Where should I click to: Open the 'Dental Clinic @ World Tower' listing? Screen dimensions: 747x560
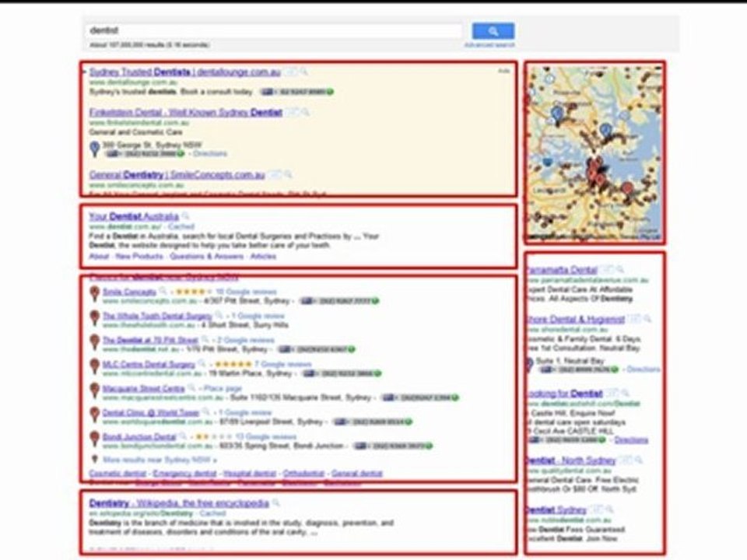click(150, 413)
